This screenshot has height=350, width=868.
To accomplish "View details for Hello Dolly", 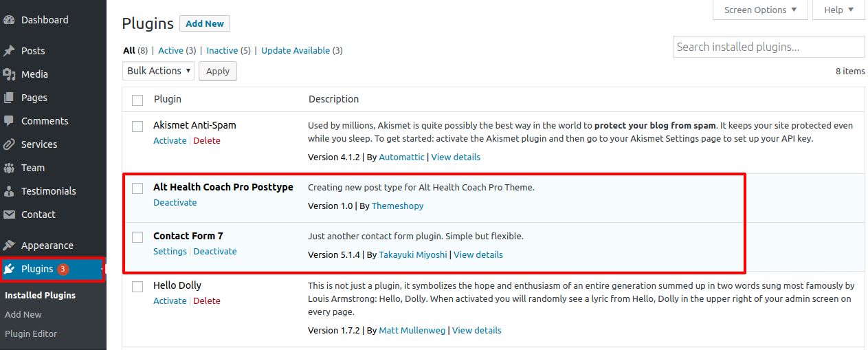I will pos(477,330).
